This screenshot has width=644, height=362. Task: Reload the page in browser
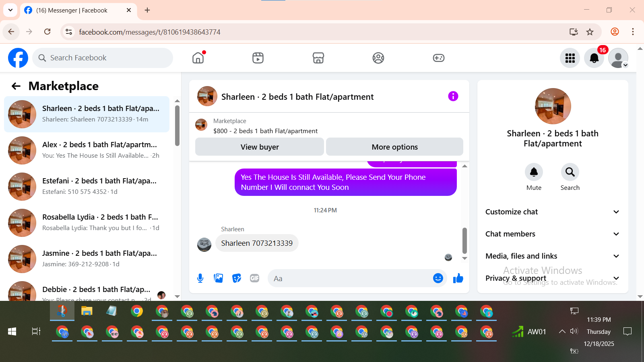point(47,32)
